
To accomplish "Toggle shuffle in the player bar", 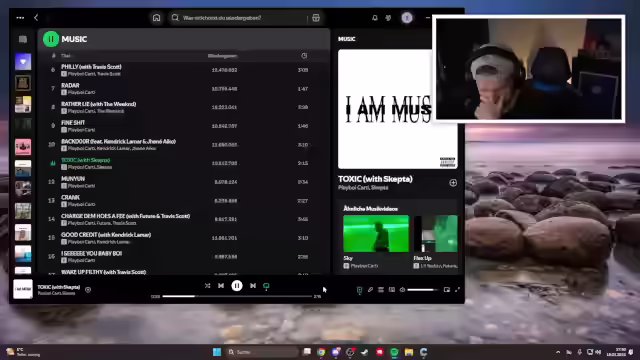I will tap(207, 286).
